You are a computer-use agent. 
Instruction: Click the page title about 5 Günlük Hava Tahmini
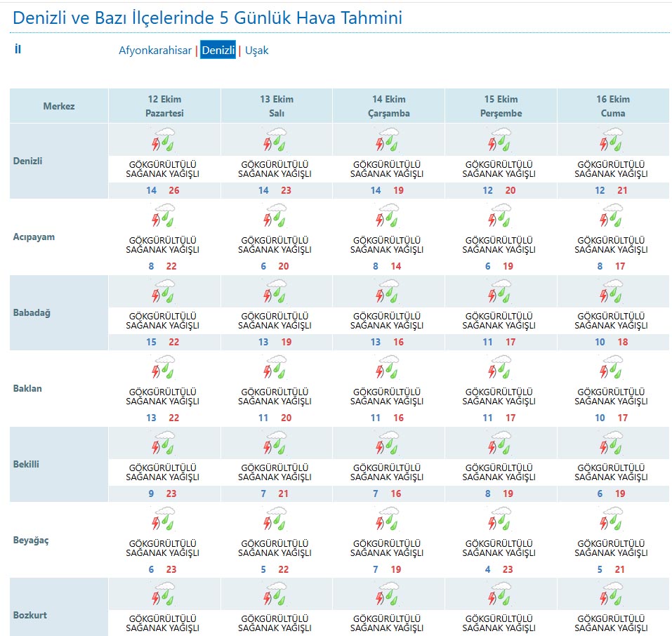207,18
